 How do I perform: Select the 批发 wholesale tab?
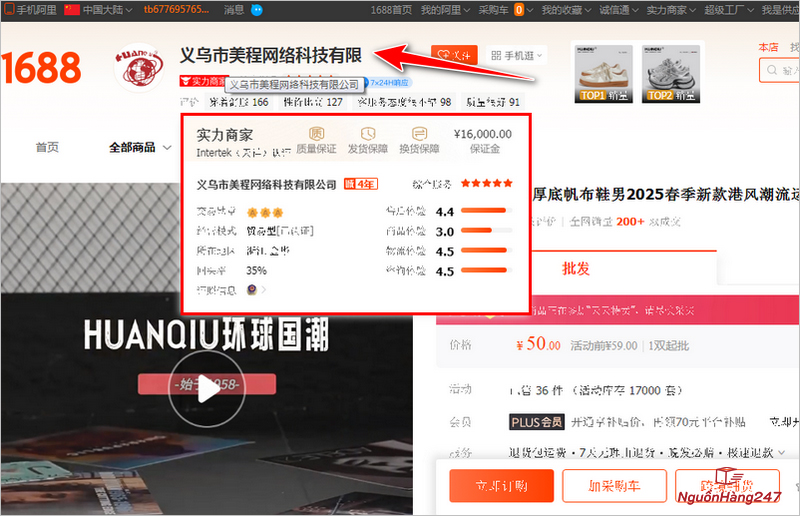click(576, 268)
